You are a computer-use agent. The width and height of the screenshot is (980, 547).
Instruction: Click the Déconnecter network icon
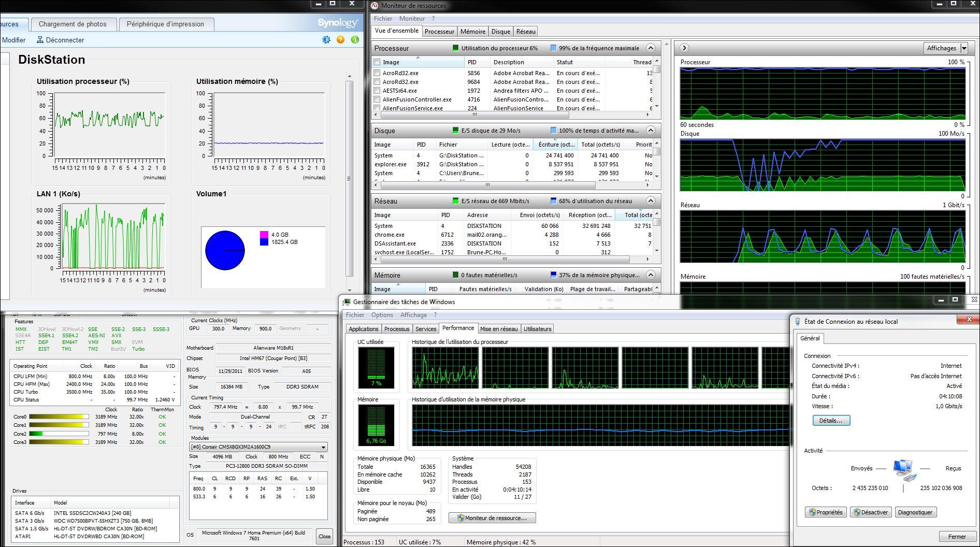tap(40, 40)
